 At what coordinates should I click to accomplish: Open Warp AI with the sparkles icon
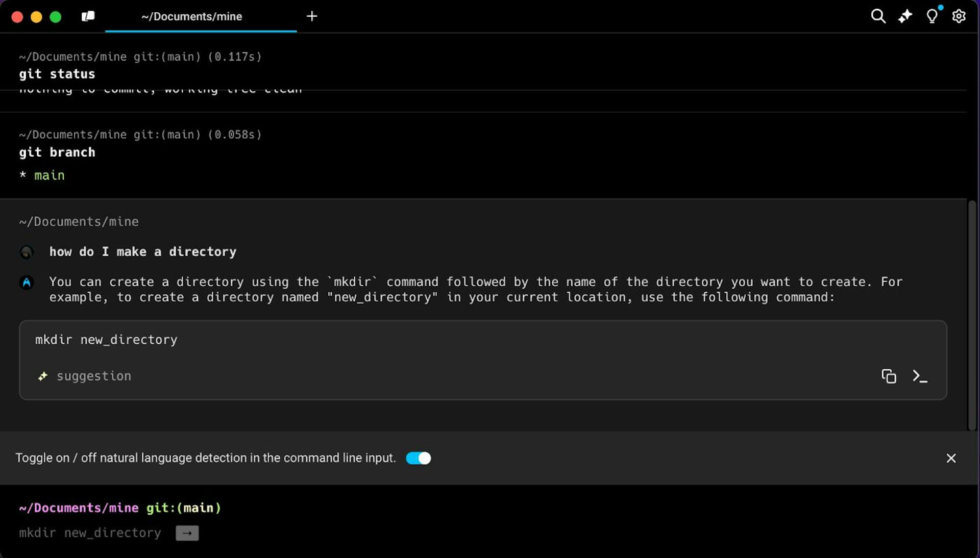click(905, 16)
